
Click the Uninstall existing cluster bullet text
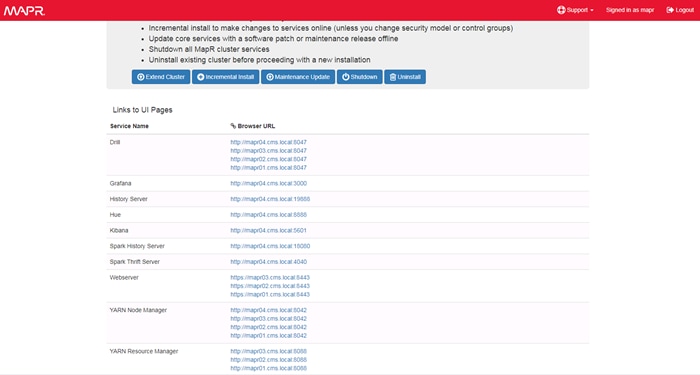click(x=259, y=60)
